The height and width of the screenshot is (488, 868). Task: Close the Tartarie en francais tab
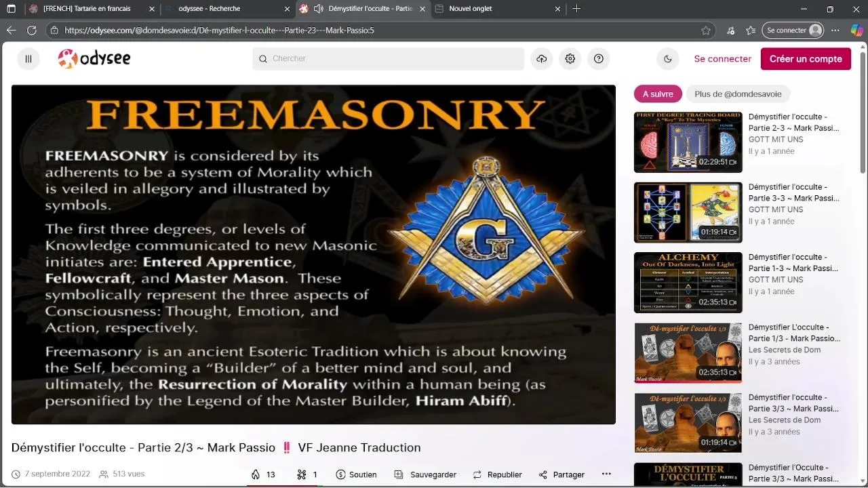pos(152,9)
